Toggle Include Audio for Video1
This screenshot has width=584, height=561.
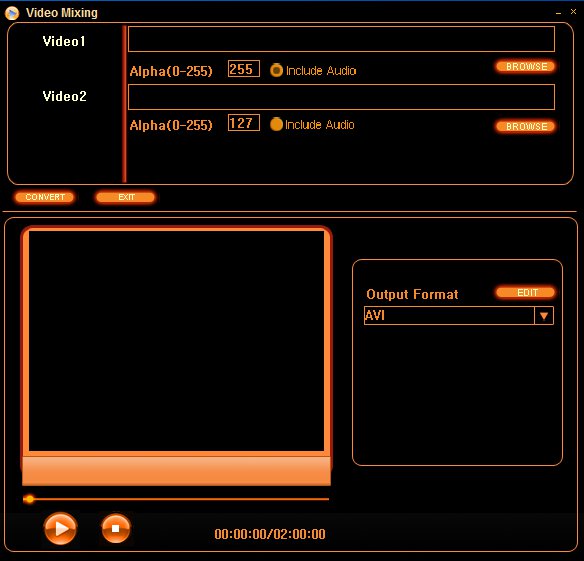coord(276,70)
